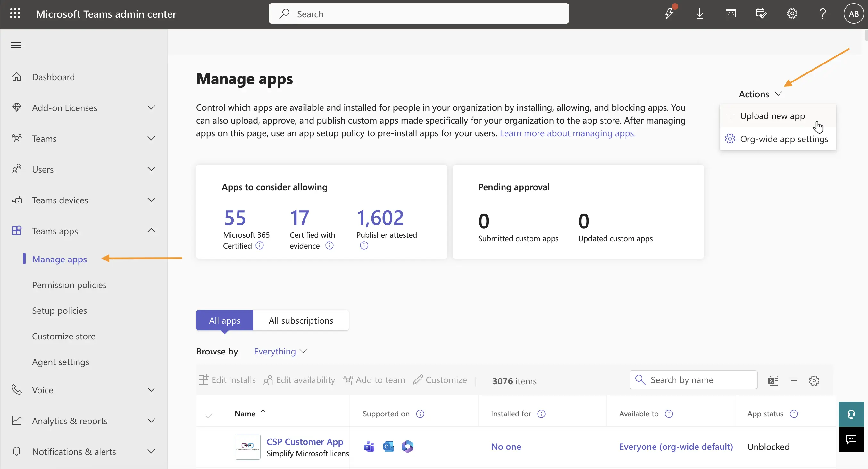Open Manage apps in sidebar
Image resolution: width=868 pixels, height=469 pixels.
[59, 259]
